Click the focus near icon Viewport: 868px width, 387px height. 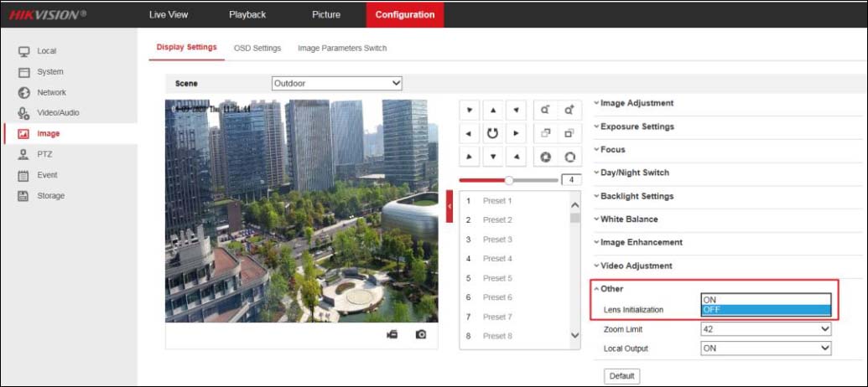click(545, 133)
